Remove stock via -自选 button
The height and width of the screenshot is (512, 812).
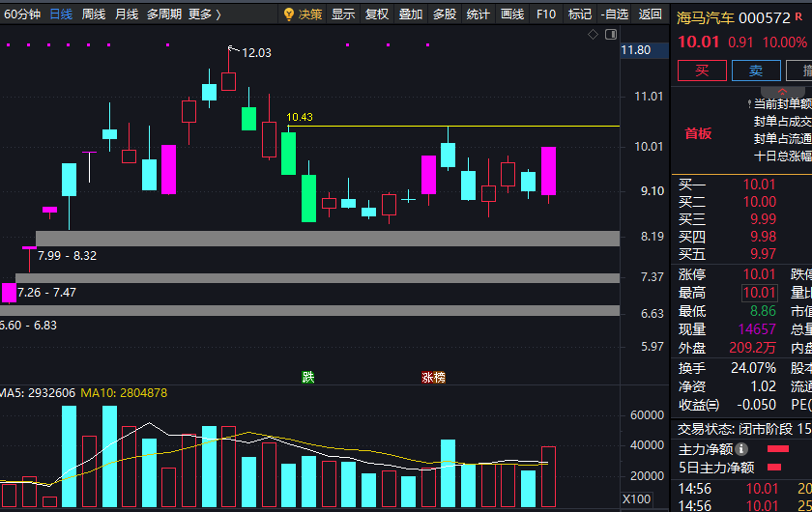click(615, 14)
